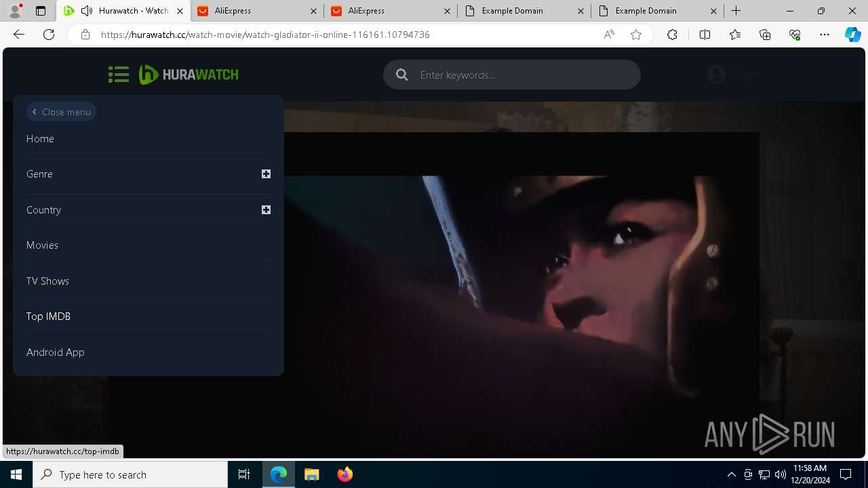Open the Genre menu entry

(x=39, y=174)
